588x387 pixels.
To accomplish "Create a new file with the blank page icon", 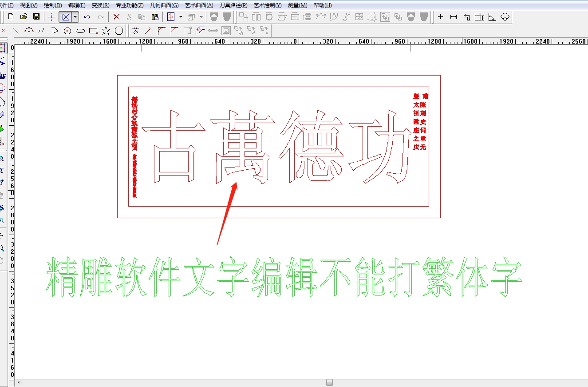I will (11, 17).
